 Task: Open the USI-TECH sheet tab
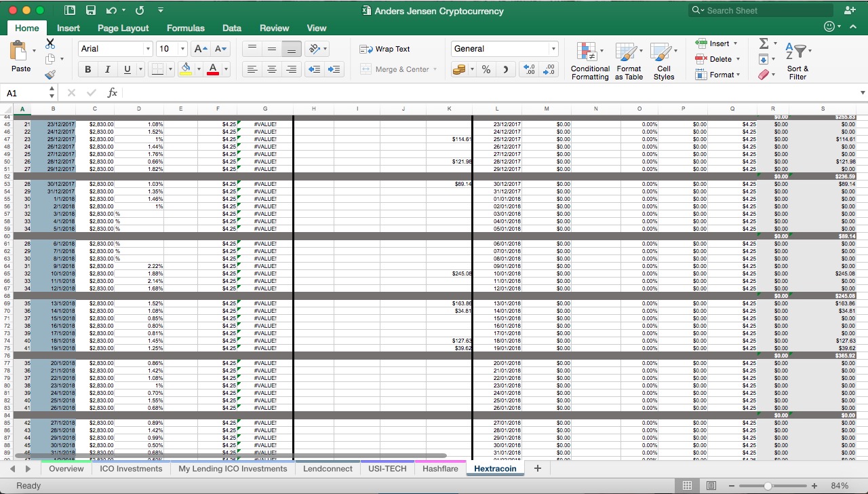coord(387,468)
